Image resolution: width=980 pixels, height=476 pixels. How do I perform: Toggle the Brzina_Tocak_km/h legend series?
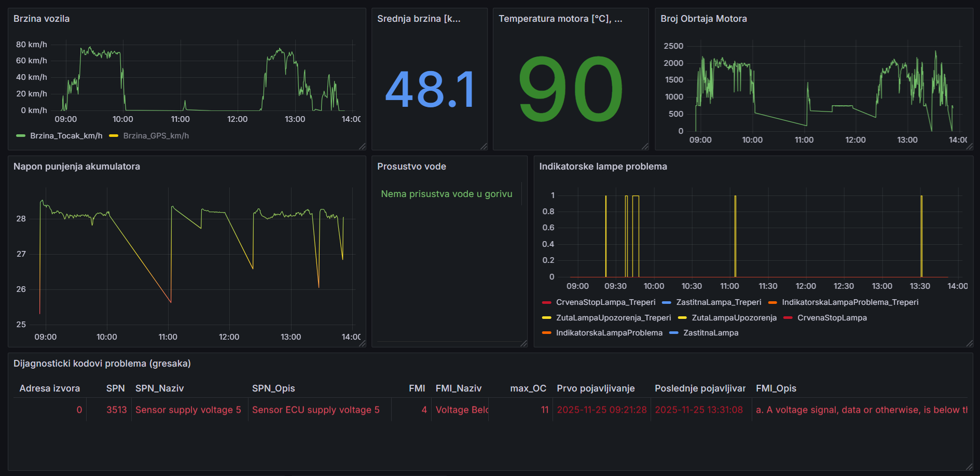[66, 136]
